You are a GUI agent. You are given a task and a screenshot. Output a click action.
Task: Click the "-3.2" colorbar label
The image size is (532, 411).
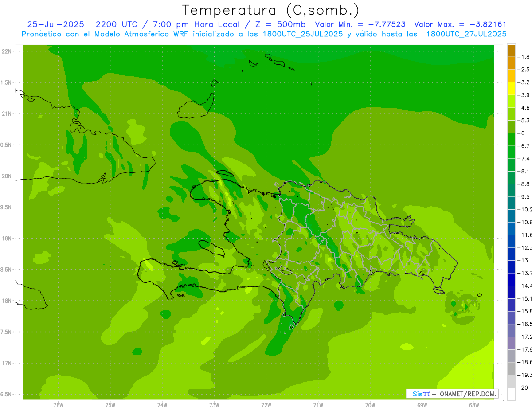(x=524, y=82)
